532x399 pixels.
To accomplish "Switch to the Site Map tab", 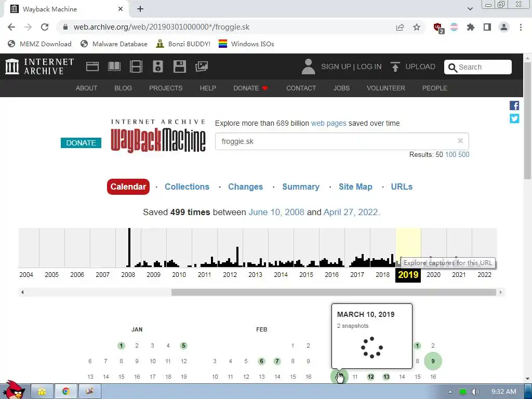I will point(355,187).
